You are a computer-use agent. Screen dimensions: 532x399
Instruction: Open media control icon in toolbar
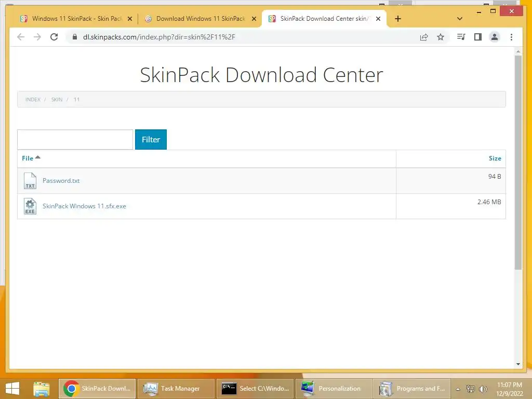click(x=461, y=37)
